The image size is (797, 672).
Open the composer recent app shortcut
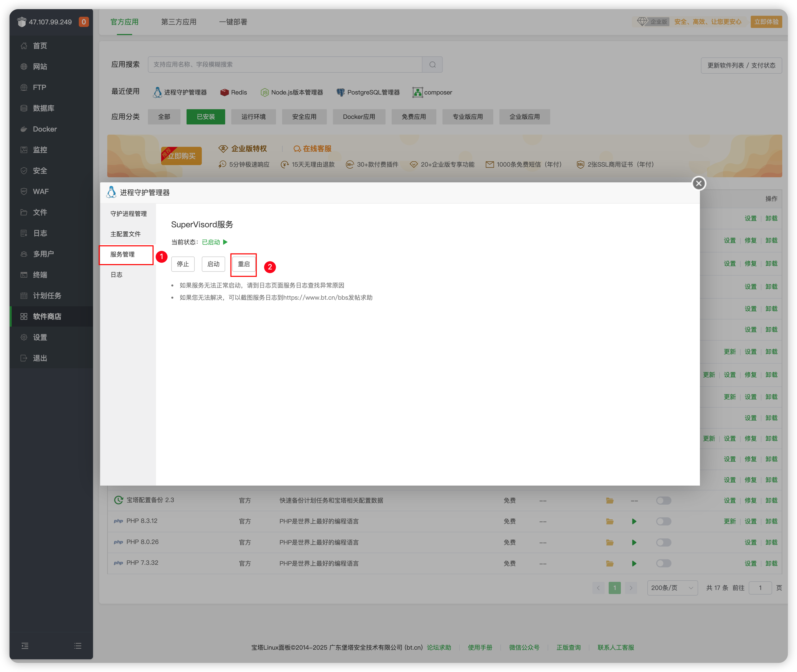432,92
